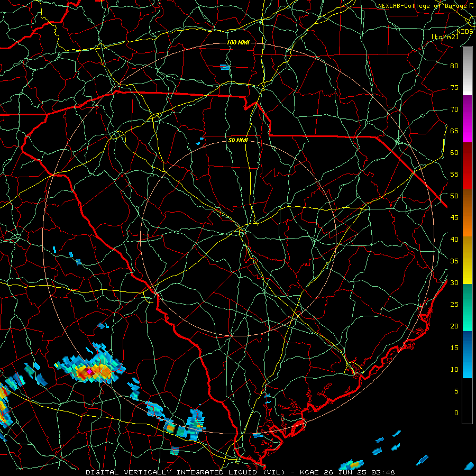The height and width of the screenshot is (476, 476).
Task: Click the scale value 20
Action: pos(454,326)
